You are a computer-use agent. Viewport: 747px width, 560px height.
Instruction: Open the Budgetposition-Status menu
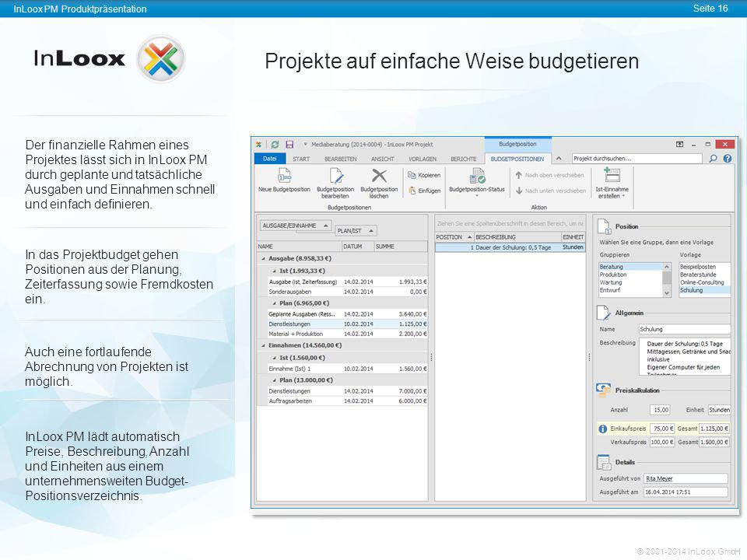pos(476,182)
